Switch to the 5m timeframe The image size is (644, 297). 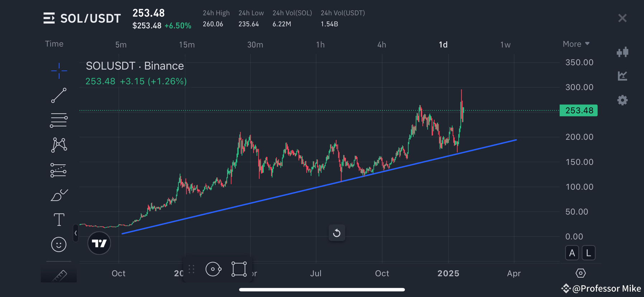(x=121, y=44)
